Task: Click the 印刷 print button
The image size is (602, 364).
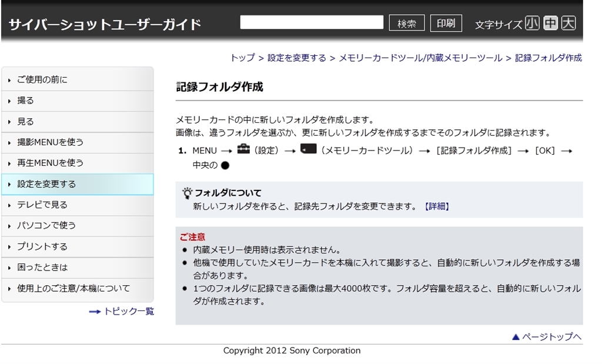Action: point(446,24)
